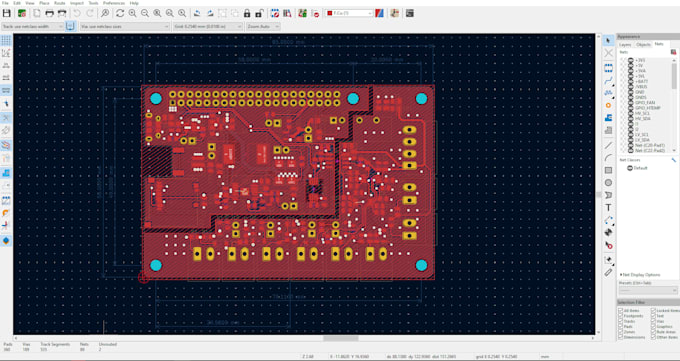
Task: Toggle the Rule Areas filter checkbox
Action: [x=654, y=331]
